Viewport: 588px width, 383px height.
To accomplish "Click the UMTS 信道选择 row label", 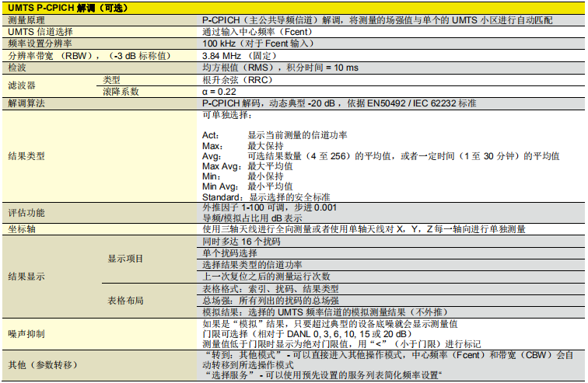I will click(40, 33).
